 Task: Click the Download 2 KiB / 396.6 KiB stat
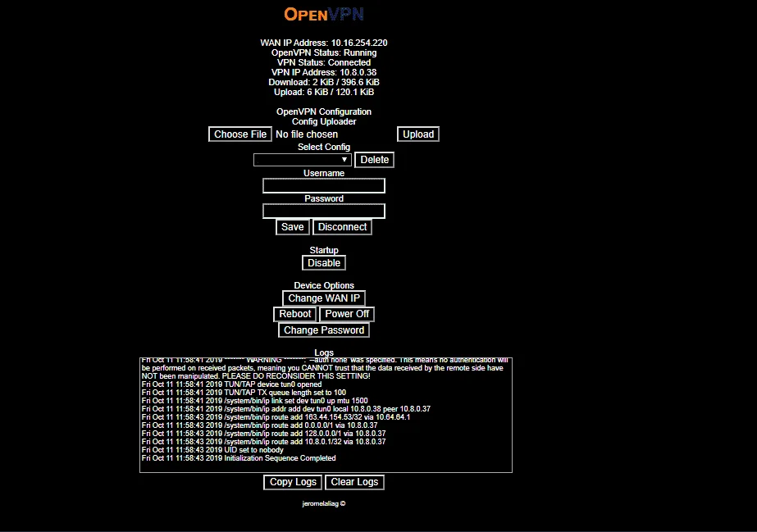pyautogui.click(x=324, y=82)
